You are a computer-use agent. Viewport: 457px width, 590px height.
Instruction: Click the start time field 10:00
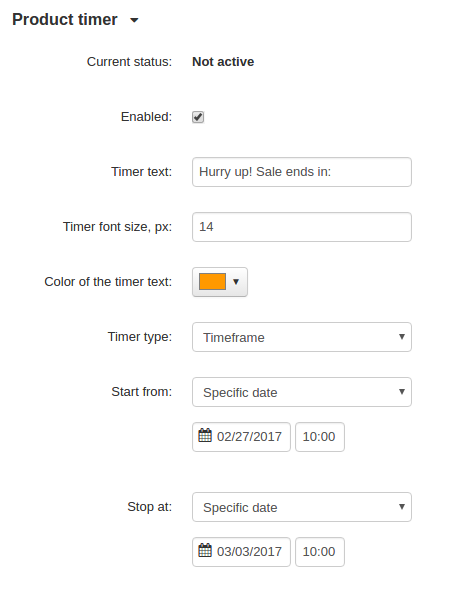point(320,437)
